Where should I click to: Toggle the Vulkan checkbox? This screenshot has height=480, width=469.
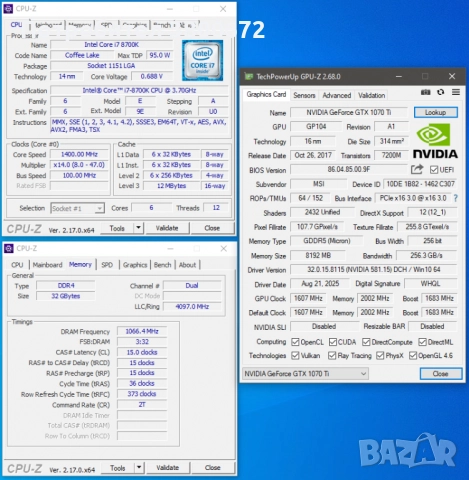click(x=295, y=356)
